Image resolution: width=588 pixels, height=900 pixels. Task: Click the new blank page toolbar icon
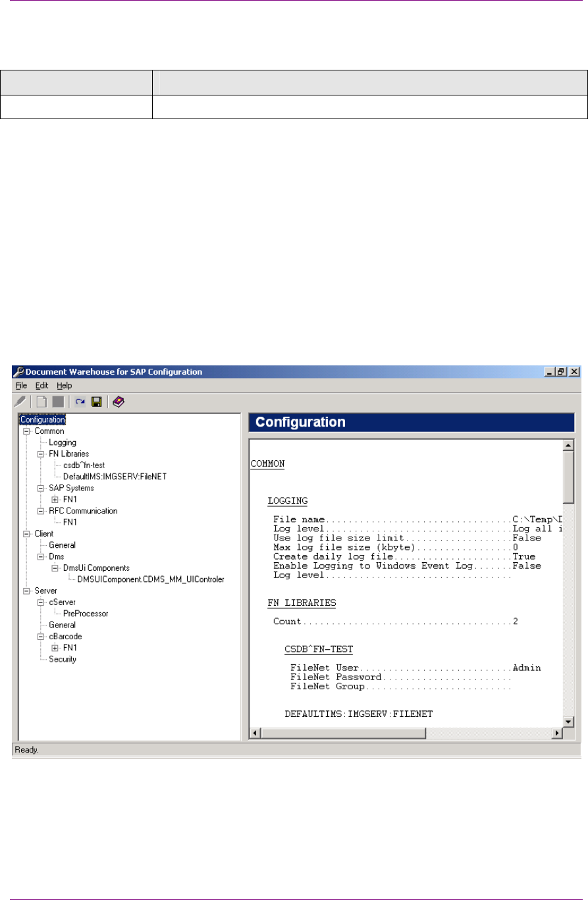pos(41,402)
